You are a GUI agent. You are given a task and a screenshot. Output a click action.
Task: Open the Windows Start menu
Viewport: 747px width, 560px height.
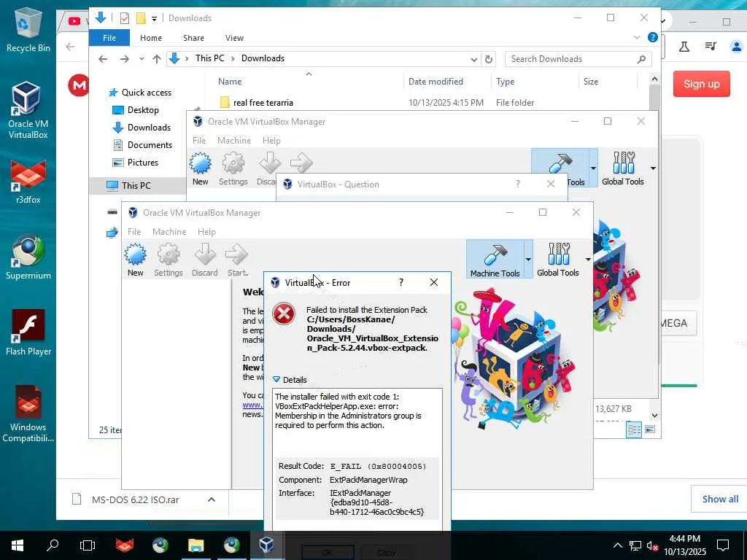point(18,545)
